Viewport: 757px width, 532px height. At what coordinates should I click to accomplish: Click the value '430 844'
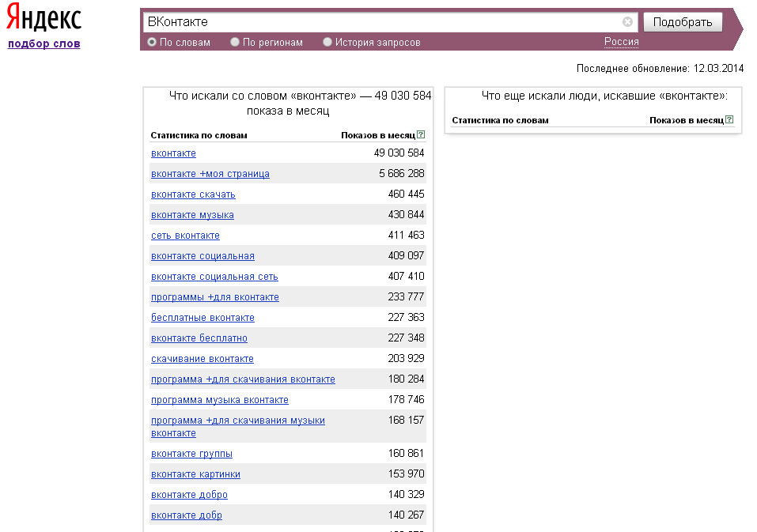tap(406, 215)
